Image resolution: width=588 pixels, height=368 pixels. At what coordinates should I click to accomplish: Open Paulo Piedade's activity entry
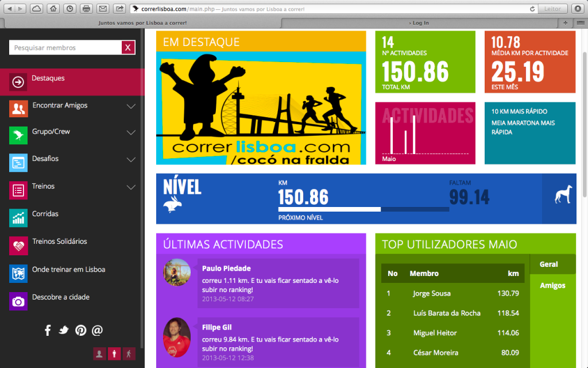tap(226, 269)
